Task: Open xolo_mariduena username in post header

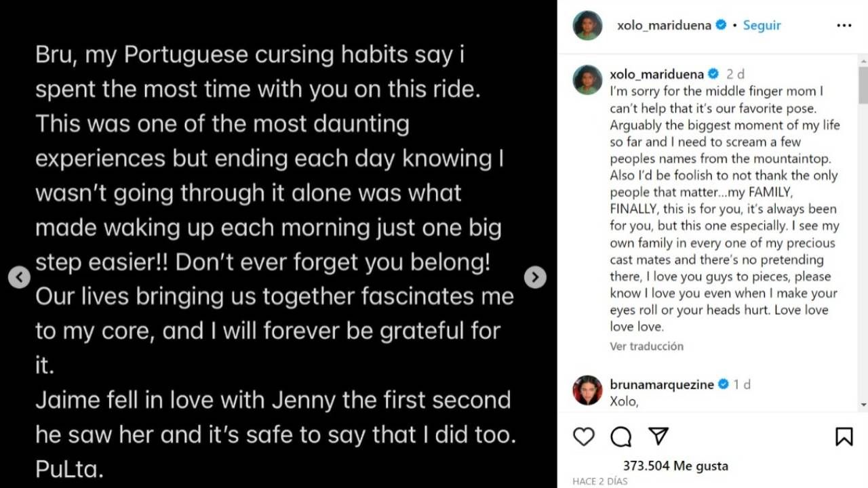Action: click(664, 26)
